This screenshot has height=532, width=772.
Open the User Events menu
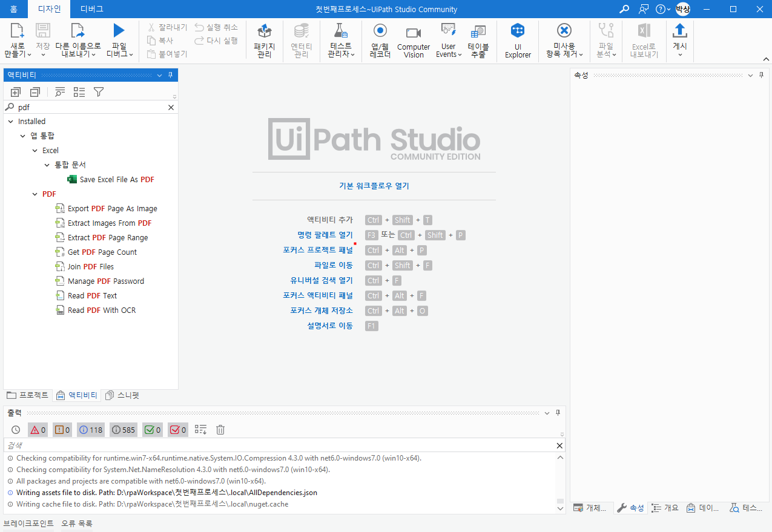[448, 41]
